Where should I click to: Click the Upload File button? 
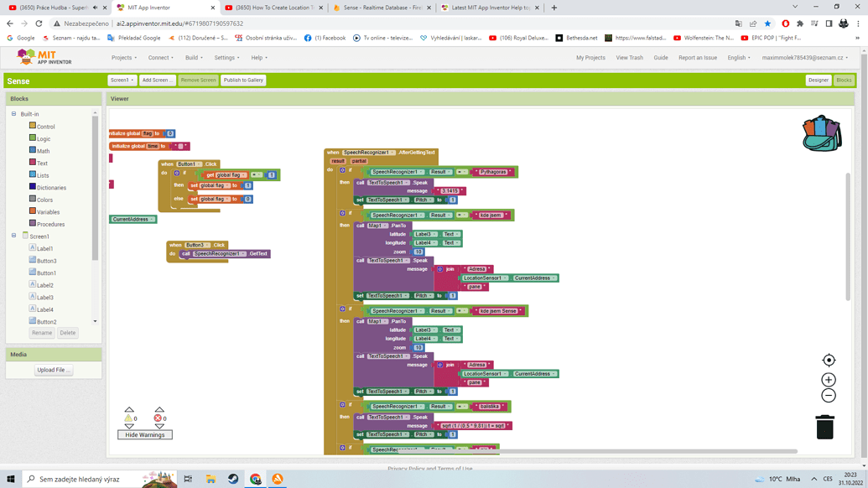(54, 370)
